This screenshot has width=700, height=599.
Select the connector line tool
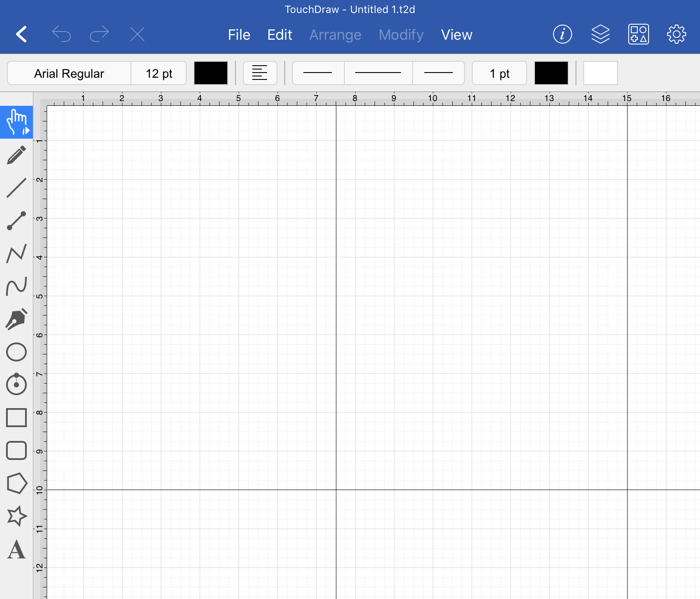[16, 221]
